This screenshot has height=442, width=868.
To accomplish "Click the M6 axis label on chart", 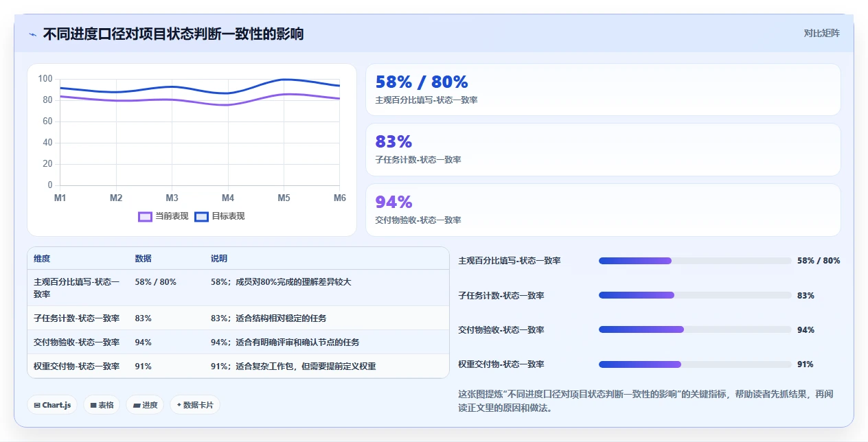I will [340, 198].
